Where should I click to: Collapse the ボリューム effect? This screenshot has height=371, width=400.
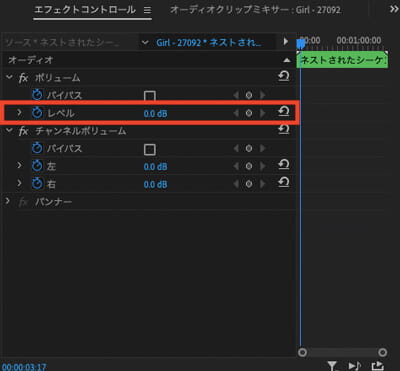click(9, 78)
